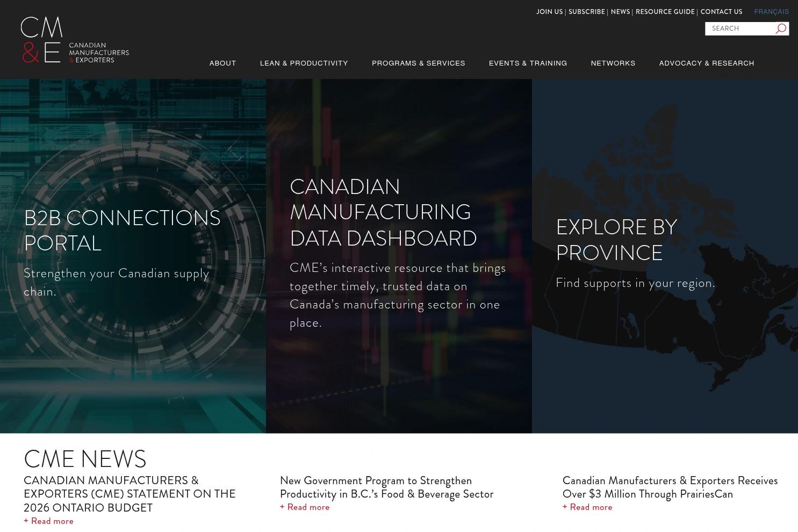The height and width of the screenshot is (532, 798).
Task: Open the Canadian Manufacturing Data Dashboard panel
Action: coord(399,256)
